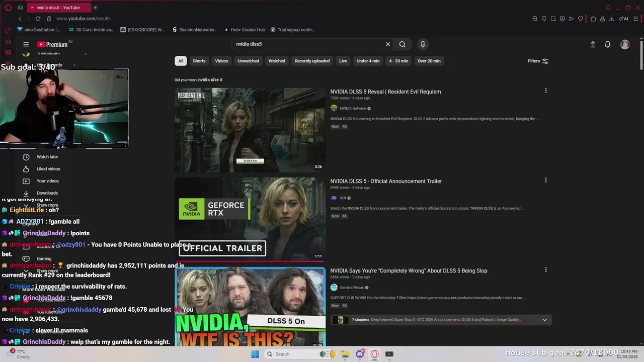Select the Over 20 min filter chip
644x362 pixels.
click(x=429, y=61)
